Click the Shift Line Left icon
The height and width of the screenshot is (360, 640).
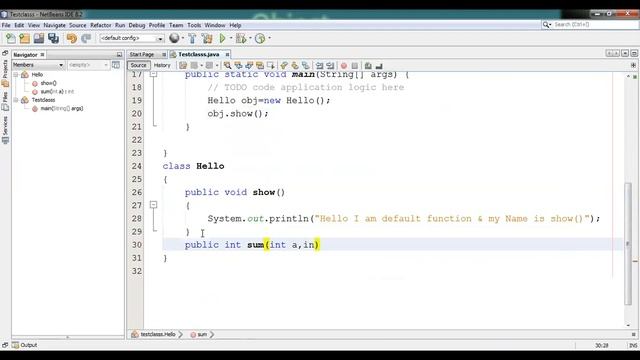(319, 65)
